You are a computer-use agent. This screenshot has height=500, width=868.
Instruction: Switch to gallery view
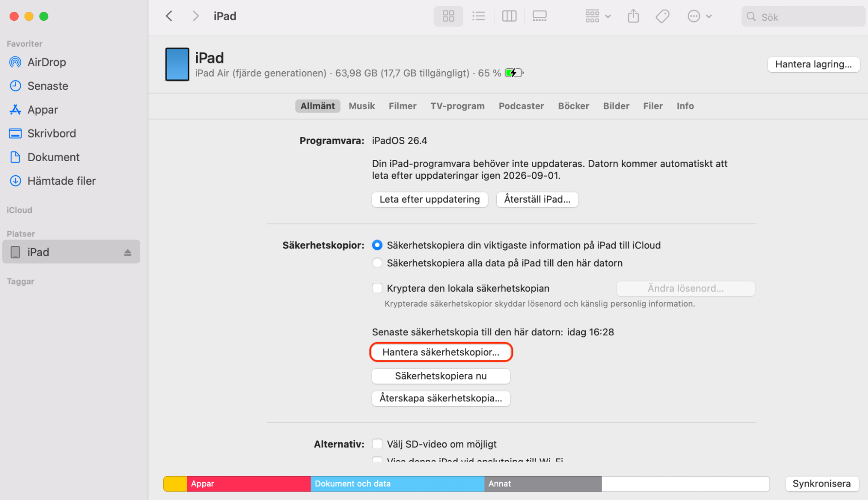click(539, 17)
